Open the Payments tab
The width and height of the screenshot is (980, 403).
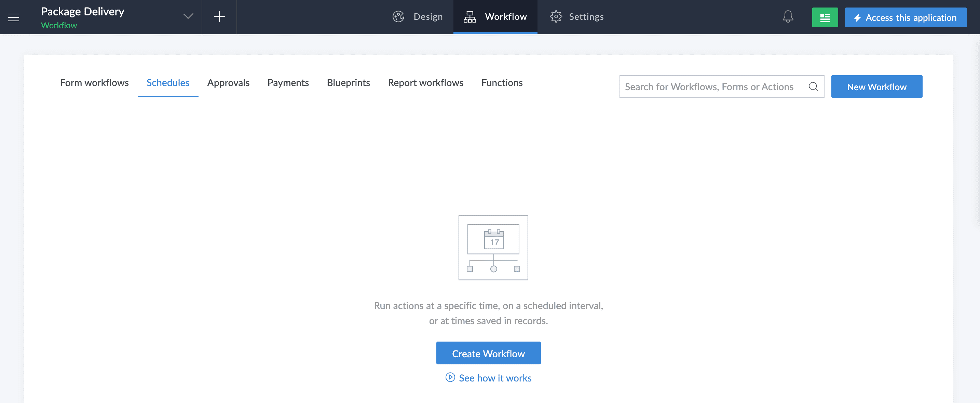click(288, 83)
